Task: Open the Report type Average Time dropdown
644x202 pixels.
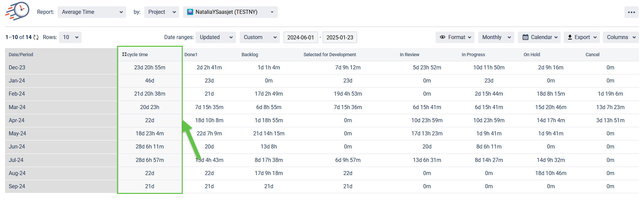Action: tap(92, 12)
